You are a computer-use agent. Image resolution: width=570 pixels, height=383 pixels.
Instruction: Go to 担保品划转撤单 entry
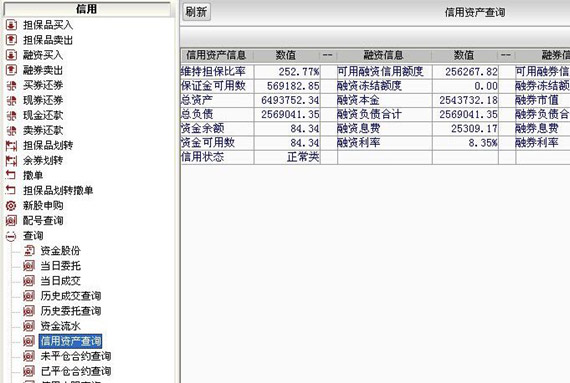(58, 190)
